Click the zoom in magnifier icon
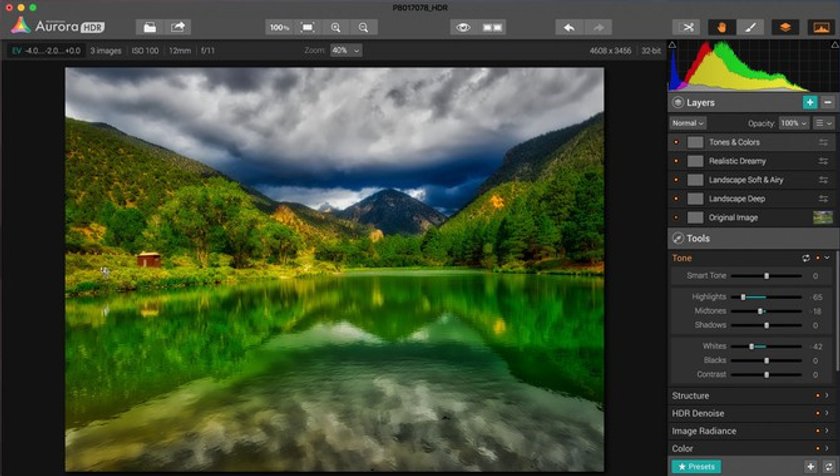The height and width of the screenshot is (476, 840). coord(335,27)
